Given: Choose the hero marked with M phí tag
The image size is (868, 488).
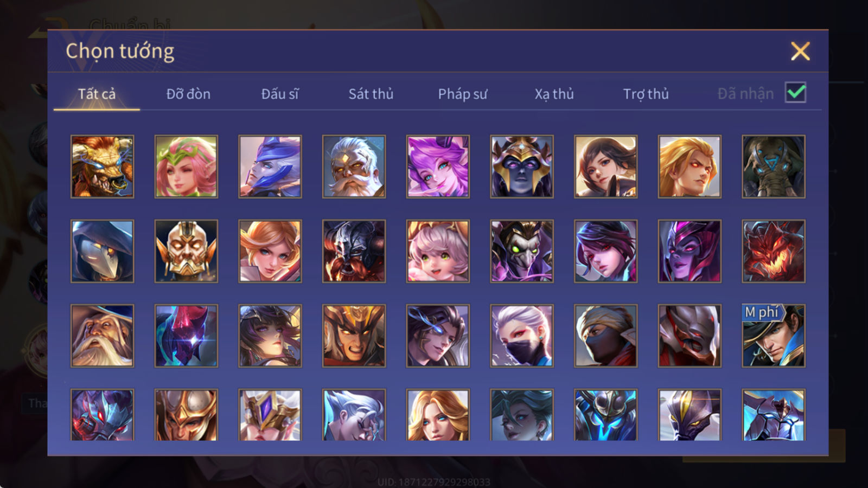Looking at the screenshot, I should click(774, 336).
